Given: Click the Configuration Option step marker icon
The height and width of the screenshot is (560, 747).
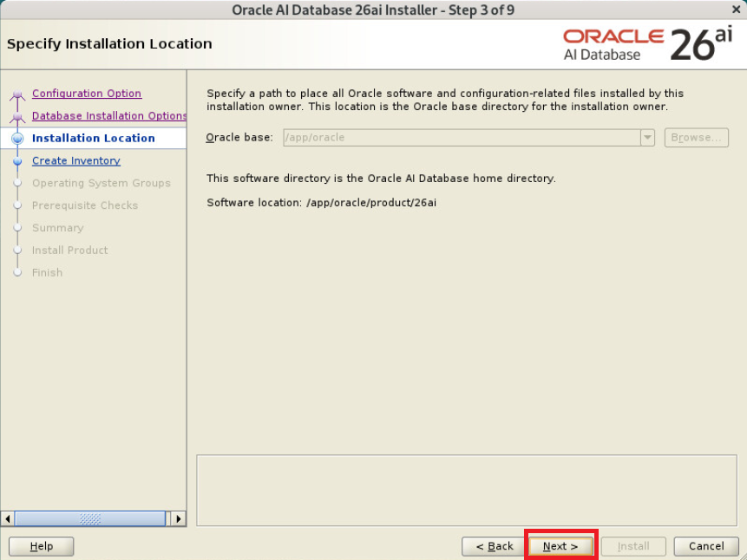Looking at the screenshot, I should point(17,94).
